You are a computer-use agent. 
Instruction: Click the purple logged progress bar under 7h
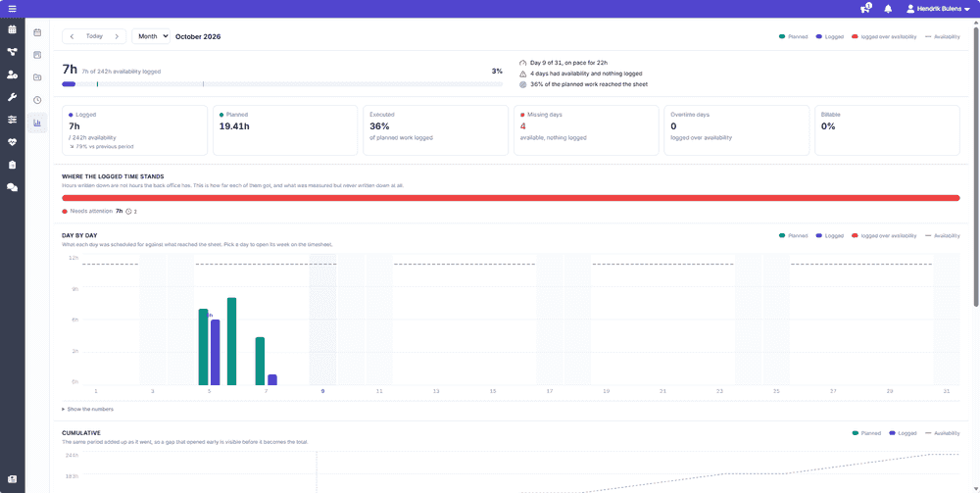69,83
